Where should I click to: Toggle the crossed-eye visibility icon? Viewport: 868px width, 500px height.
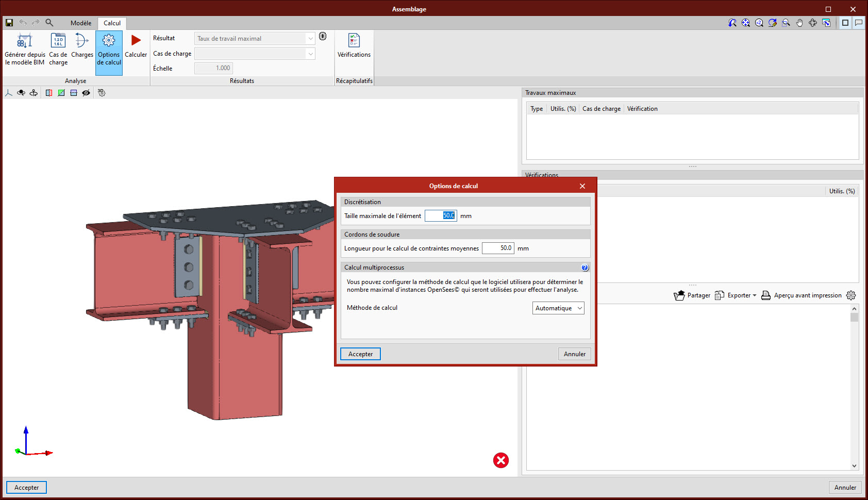pyautogui.click(x=86, y=93)
